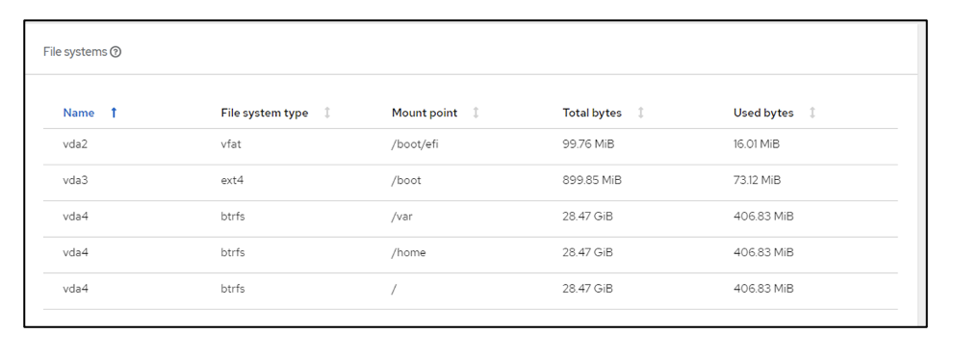980x360 pixels.
Task: Click the Name column header
Action: click(x=79, y=114)
